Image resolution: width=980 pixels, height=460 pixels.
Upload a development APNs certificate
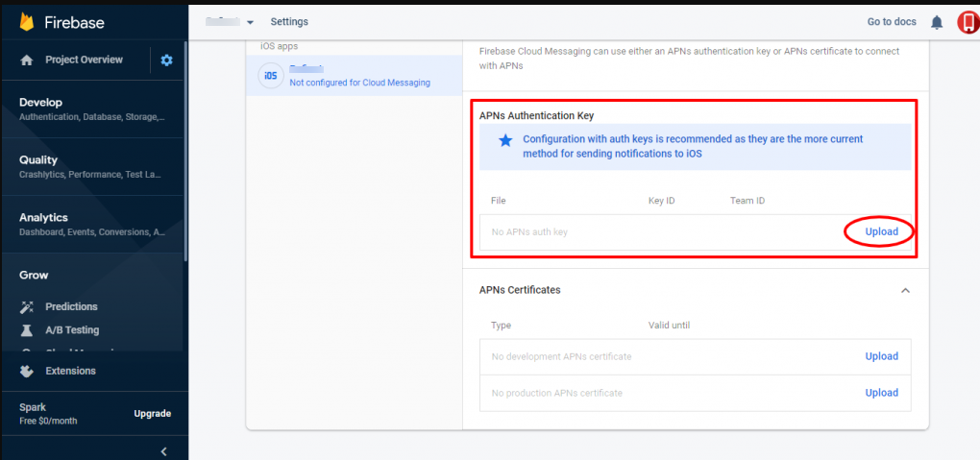pyautogui.click(x=881, y=356)
